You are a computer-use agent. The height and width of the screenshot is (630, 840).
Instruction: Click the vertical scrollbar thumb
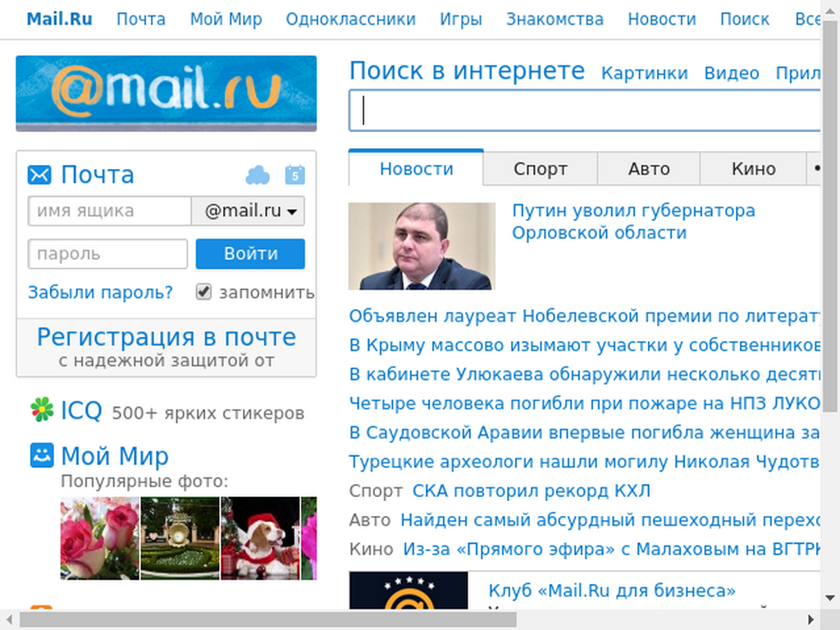tap(830, 217)
